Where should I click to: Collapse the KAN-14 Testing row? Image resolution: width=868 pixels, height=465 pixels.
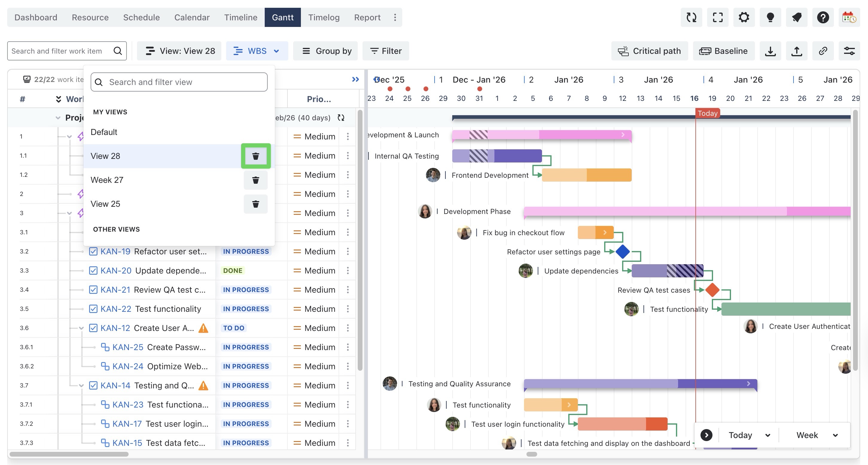pos(81,385)
